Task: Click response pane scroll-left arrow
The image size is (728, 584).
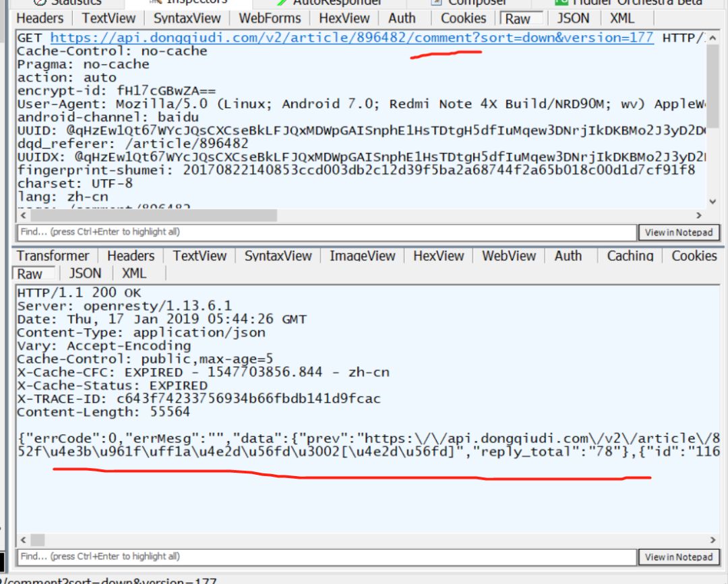Action: [x=23, y=540]
